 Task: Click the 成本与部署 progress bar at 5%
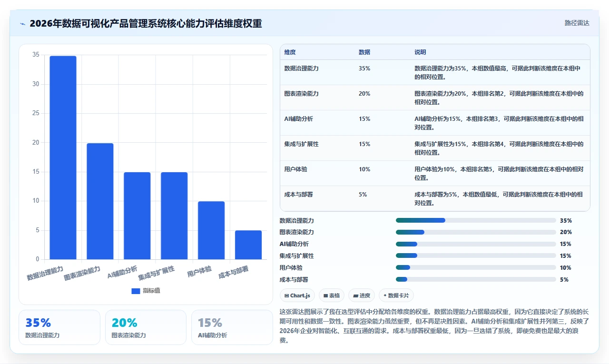[476, 280]
